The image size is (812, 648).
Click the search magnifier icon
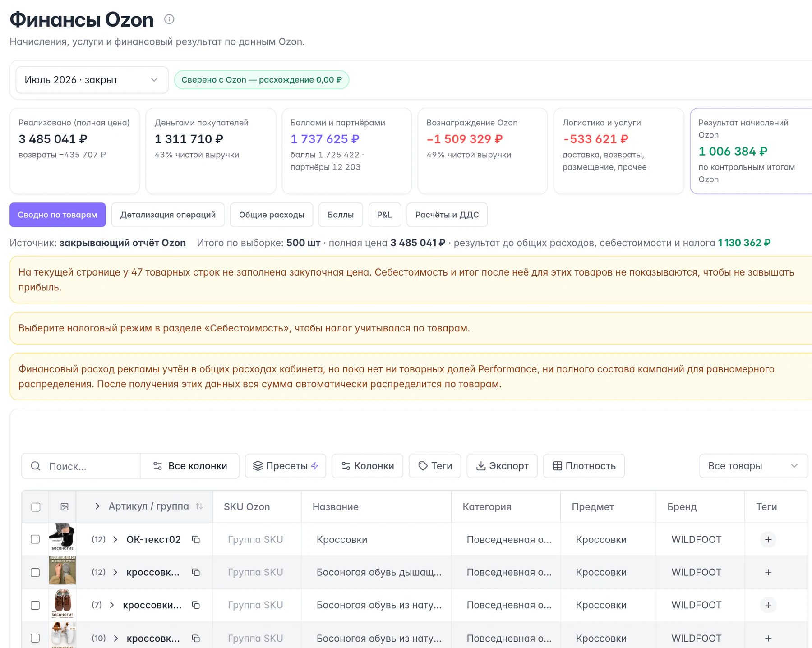[36, 466]
